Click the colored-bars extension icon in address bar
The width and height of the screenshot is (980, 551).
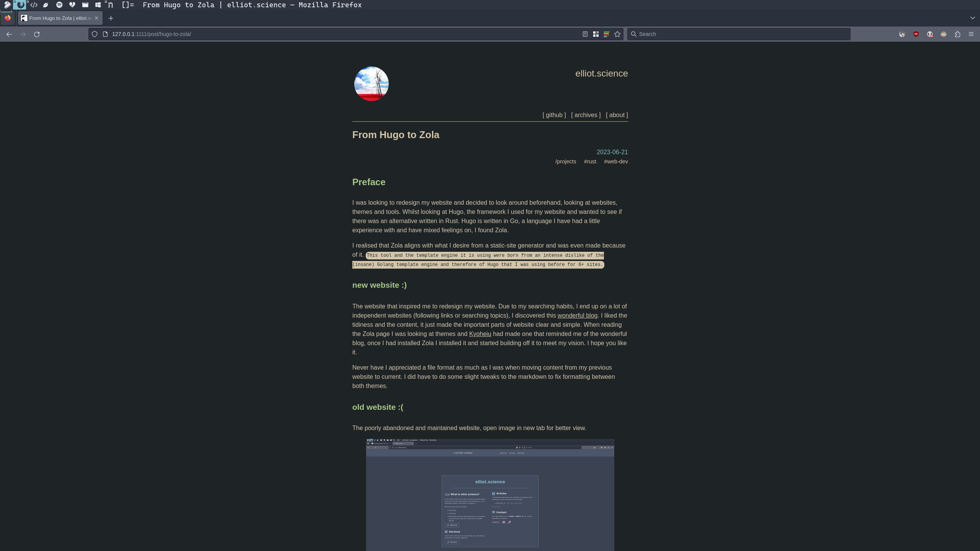point(606,34)
